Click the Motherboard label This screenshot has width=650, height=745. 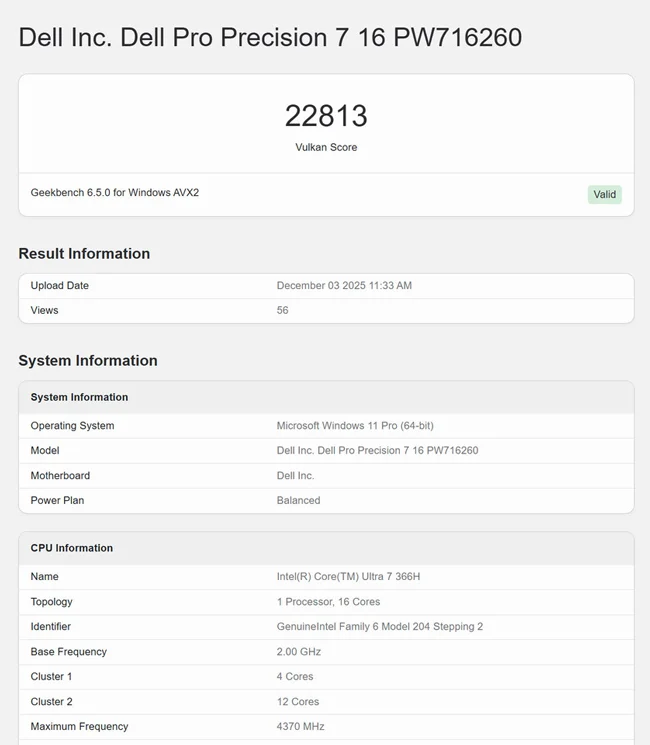tap(60, 476)
